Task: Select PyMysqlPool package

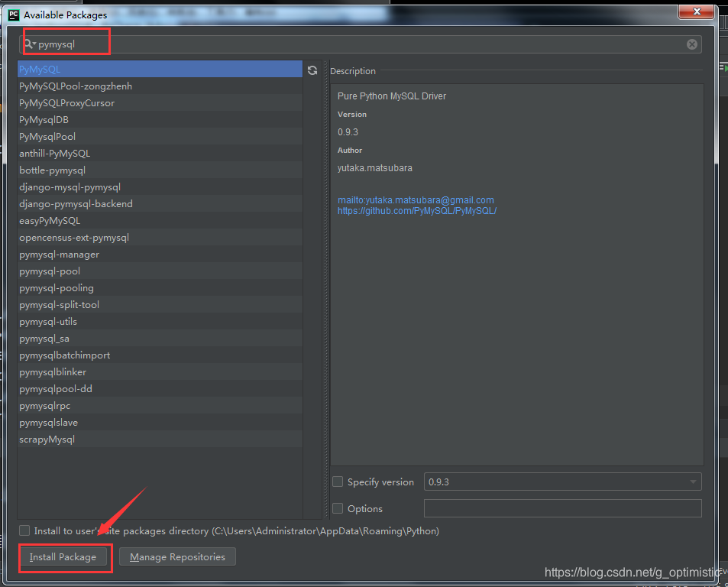Action: (160, 137)
